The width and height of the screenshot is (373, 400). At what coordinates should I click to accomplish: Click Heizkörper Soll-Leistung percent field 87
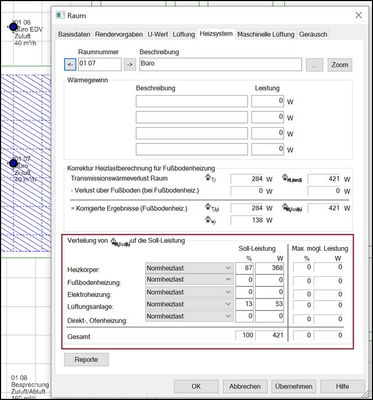coord(244,268)
